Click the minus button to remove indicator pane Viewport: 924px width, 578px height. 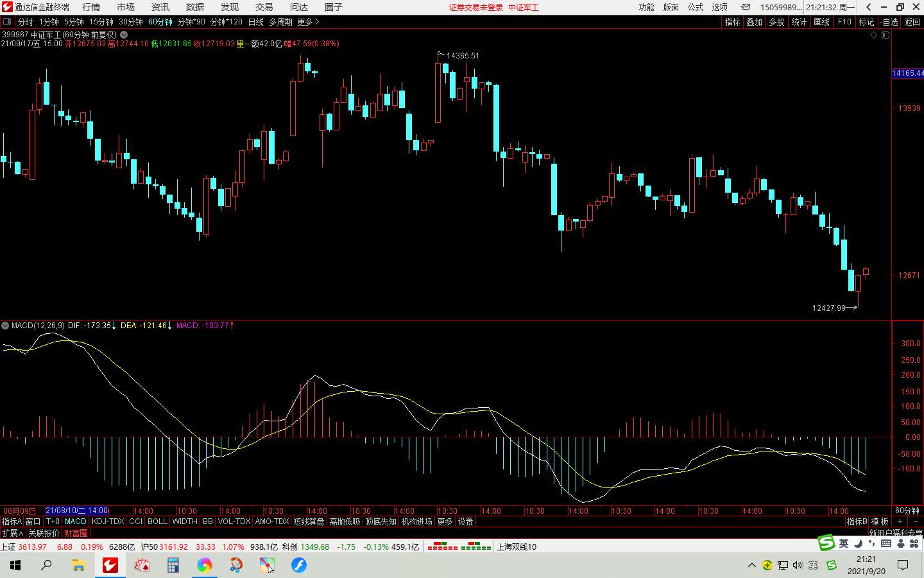pyautogui.click(x=915, y=521)
